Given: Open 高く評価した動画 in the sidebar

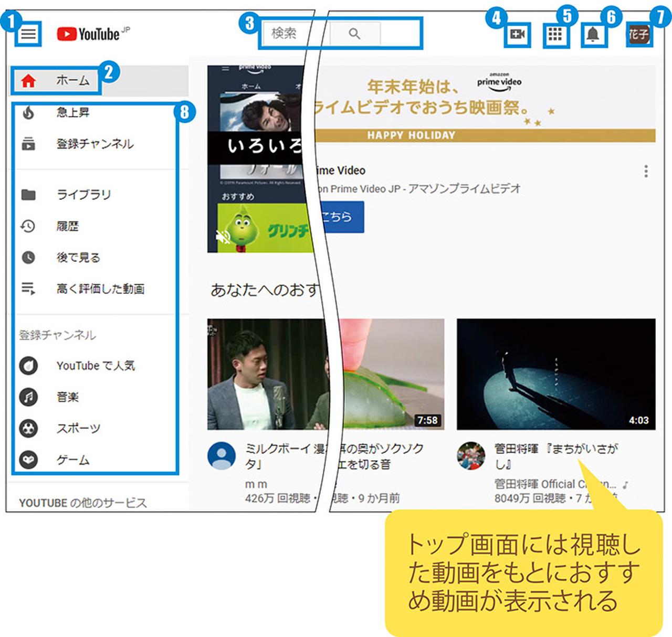Looking at the screenshot, I should point(100,288).
